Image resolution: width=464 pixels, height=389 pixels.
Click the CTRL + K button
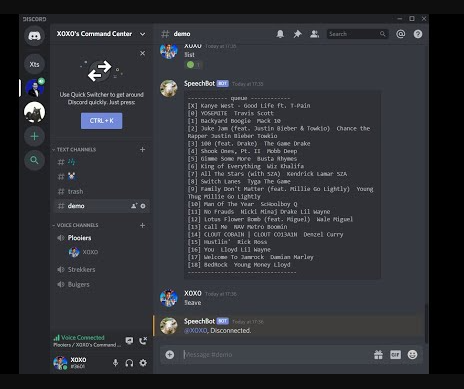coord(101,121)
